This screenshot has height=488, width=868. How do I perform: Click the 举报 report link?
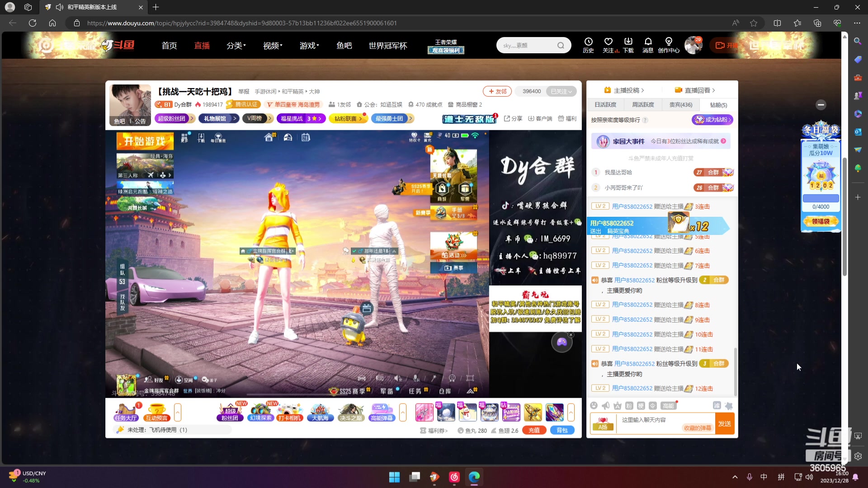[x=244, y=91]
